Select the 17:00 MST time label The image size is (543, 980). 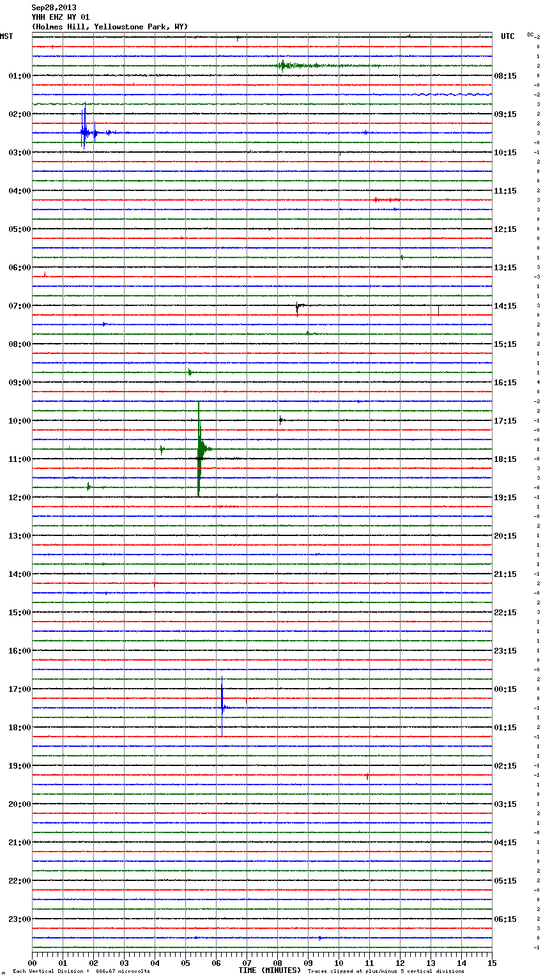pyautogui.click(x=19, y=689)
